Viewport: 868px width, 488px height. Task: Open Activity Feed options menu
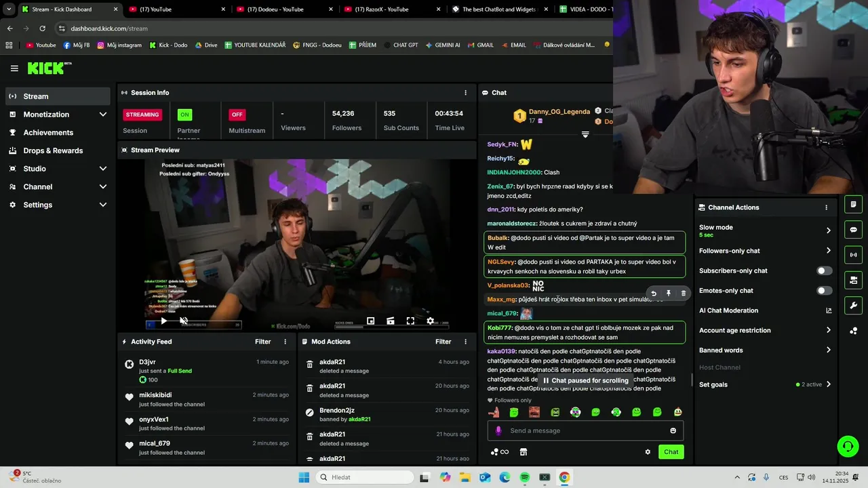tap(285, 342)
